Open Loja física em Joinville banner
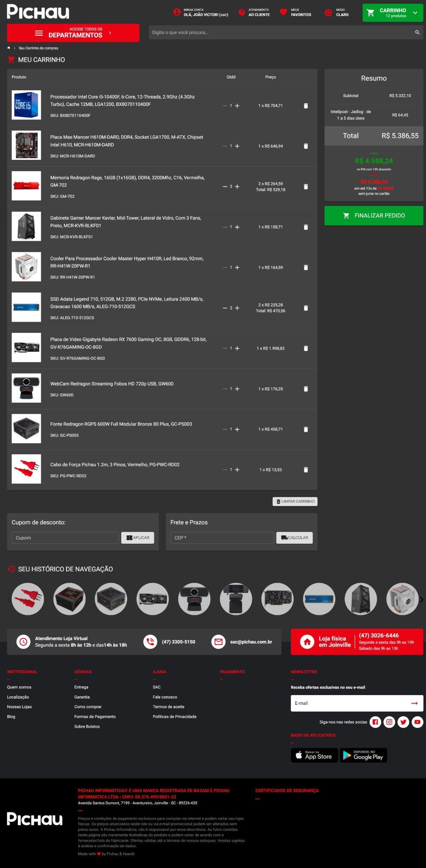Image resolution: width=426 pixels, height=868 pixels. pos(357,642)
